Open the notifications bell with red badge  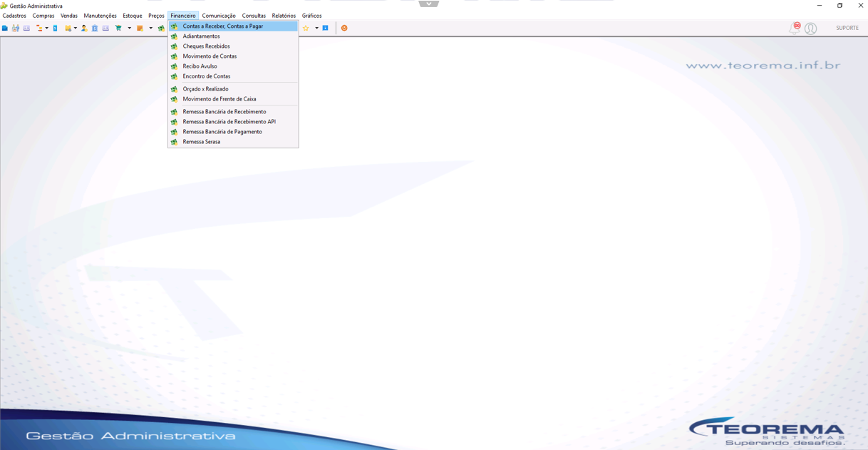tap(795, 28)
